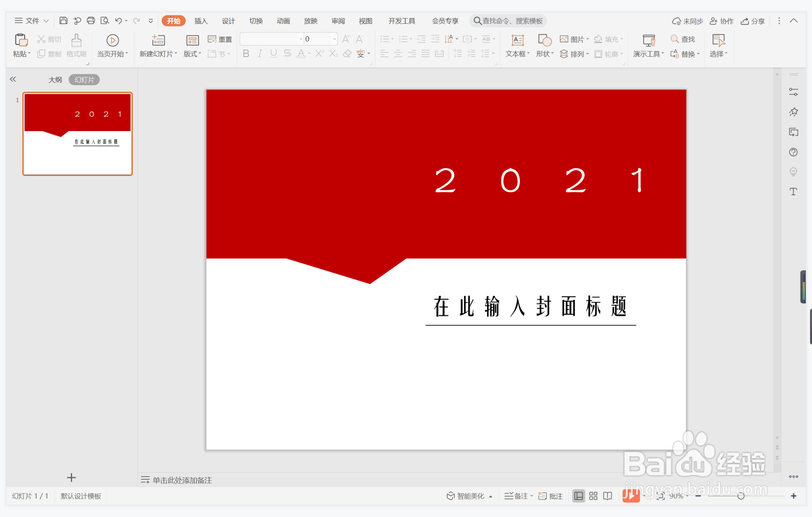Click the New Slide icon
812x517 pixels.
click(x=158, y=40)
